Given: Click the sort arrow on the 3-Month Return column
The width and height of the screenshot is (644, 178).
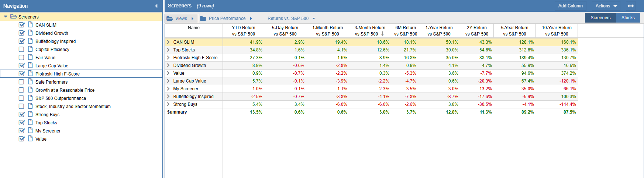Looking at the screenshot, I should point(383,34).
